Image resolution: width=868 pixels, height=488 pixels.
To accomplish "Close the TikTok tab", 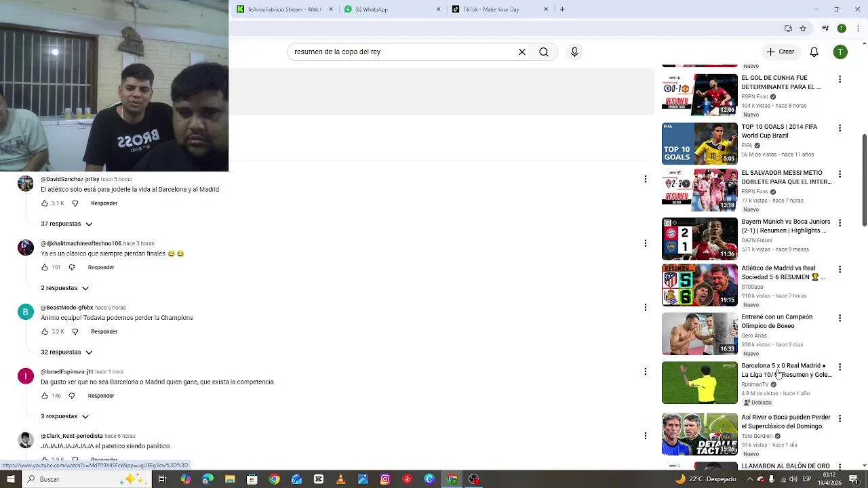I will tap(546, 9).
